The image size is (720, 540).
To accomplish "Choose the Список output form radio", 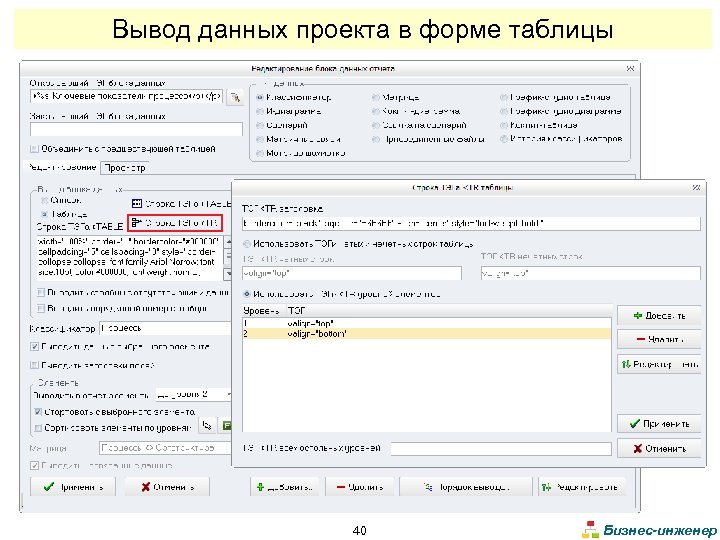I will 44,201.
